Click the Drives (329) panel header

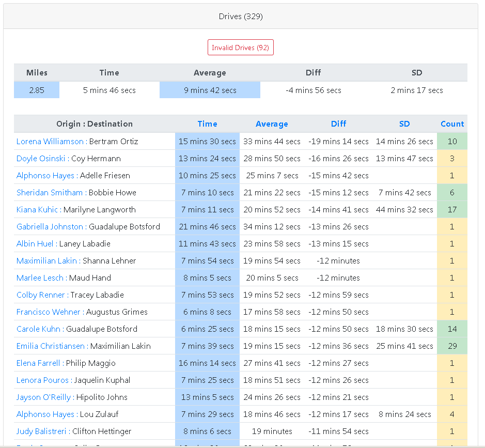241,17
